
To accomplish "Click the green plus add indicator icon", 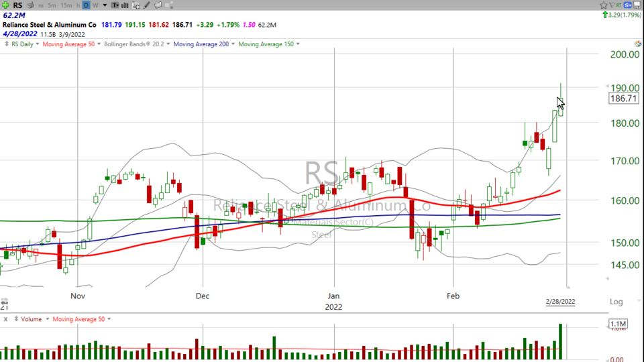I will tap(5, 5).
